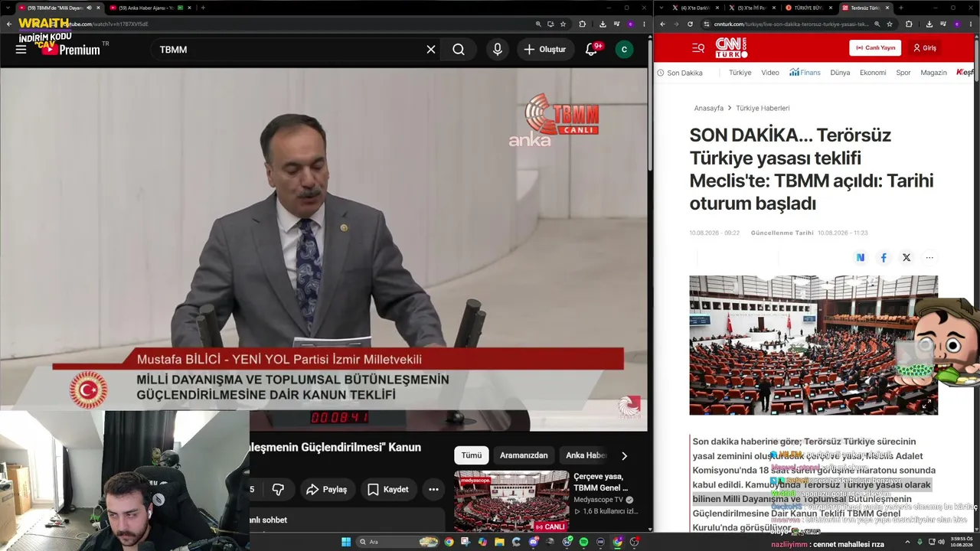The image size is (980, 551).
Task: Open extensions puzzle icon in CNN Türk window
Action: 909,24
